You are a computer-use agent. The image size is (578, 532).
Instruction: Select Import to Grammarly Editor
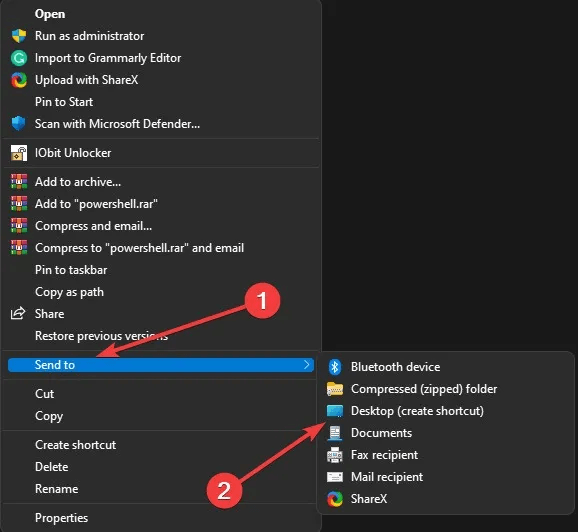click(108, 58)
